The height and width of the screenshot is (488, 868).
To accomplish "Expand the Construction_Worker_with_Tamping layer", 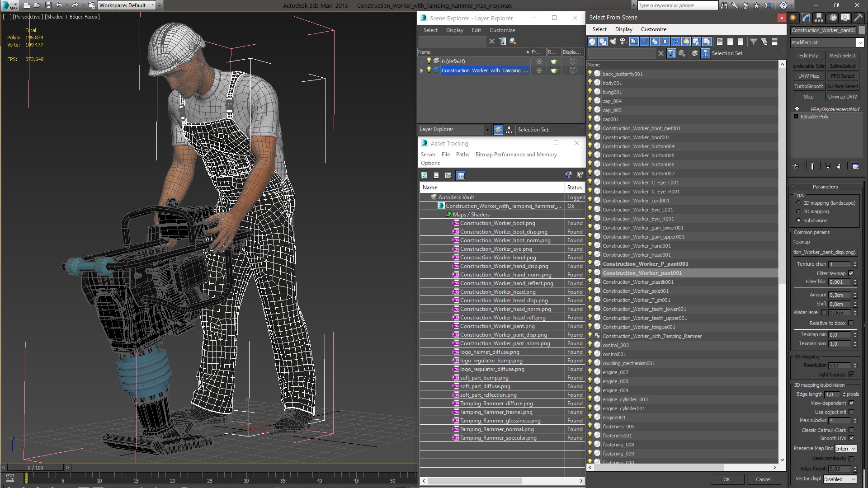I will coord(422,70).
